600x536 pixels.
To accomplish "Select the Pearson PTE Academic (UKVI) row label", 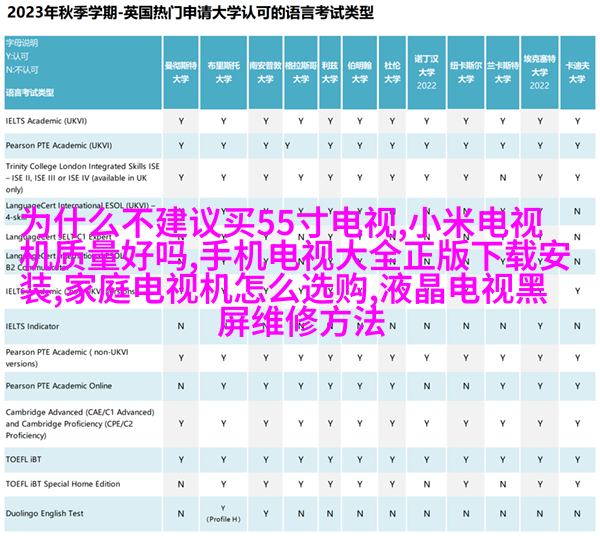I will [x=59, y=145].
